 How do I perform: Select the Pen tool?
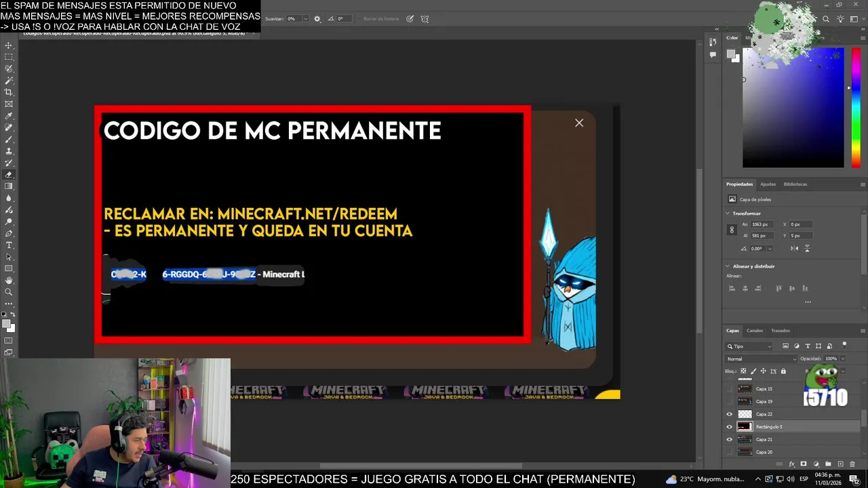click(9, 232)
